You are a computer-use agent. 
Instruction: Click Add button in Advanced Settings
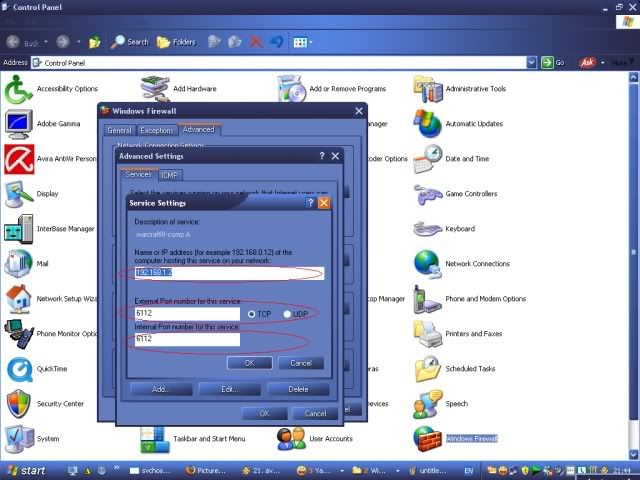[x=161, y=389]
